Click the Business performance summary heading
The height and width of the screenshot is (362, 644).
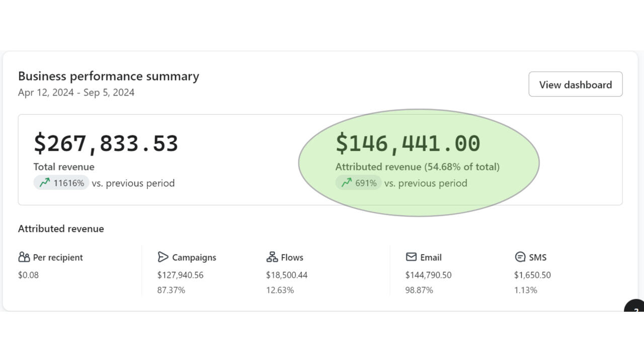point(109,76)
